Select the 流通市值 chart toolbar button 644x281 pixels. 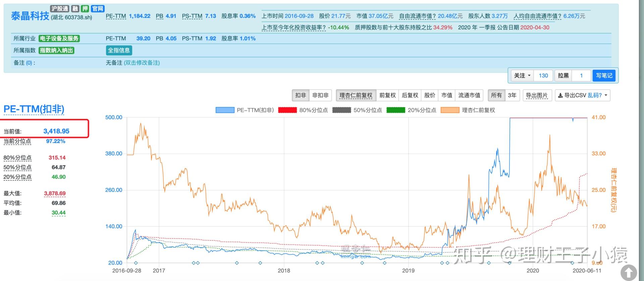[469, 95]
